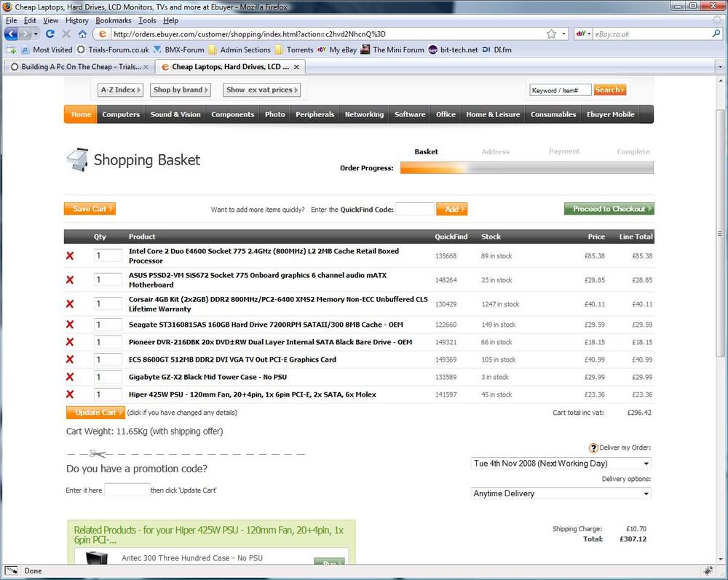Click the eBay.co.uk browser search field
728x580 pixels.
[652, 34]
